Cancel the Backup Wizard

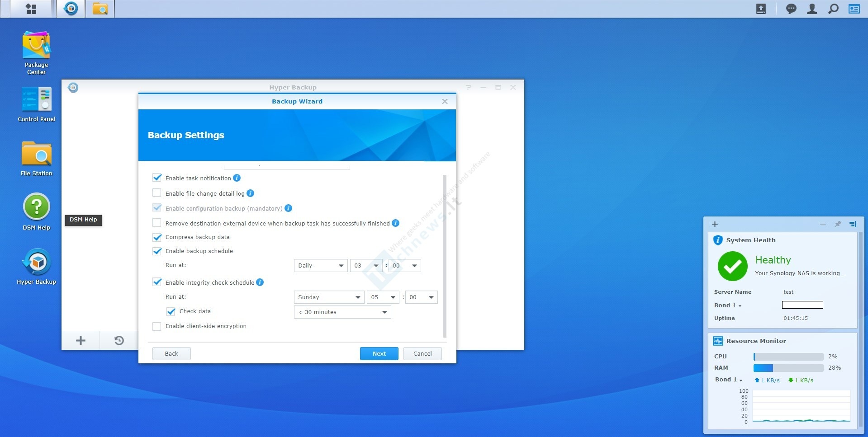pos(422,354)
